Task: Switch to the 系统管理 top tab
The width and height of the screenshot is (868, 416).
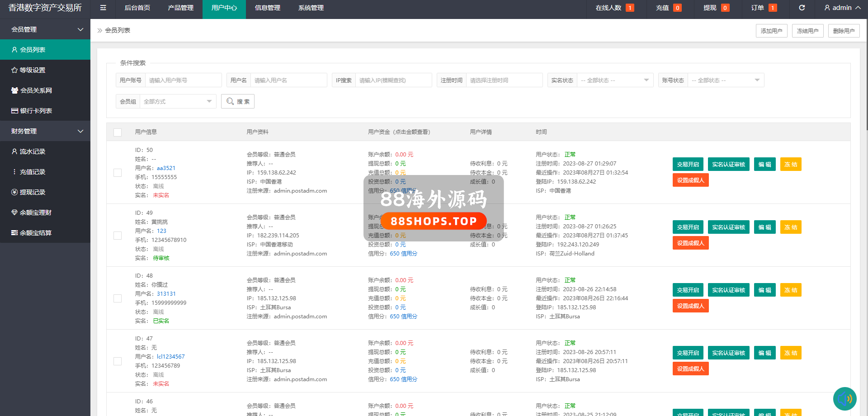Action: pos(311,8)
